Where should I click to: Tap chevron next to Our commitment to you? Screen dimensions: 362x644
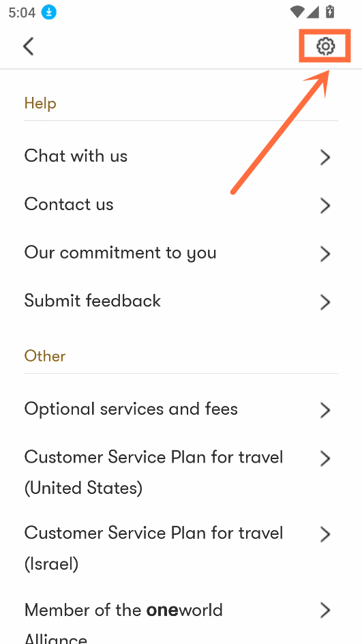(x=325, y=254)
